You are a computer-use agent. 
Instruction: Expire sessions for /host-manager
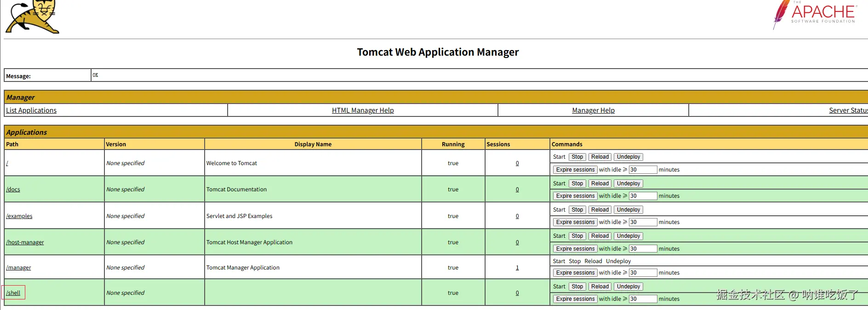click(x=575, y=249)
